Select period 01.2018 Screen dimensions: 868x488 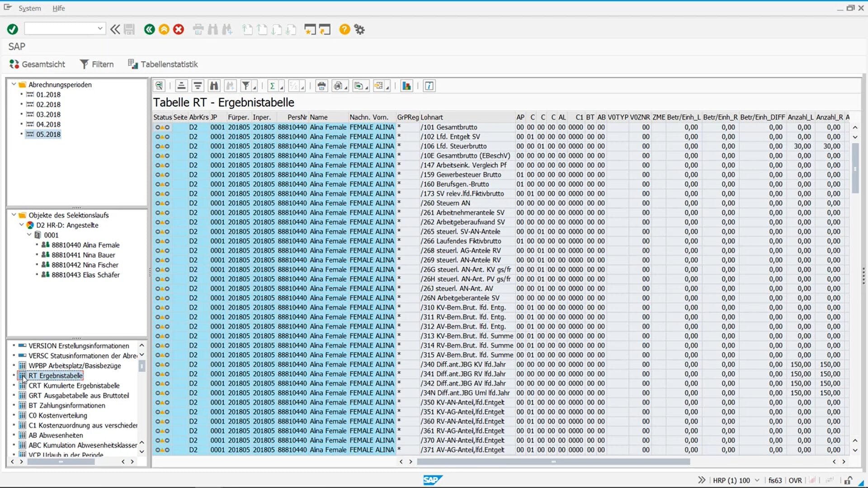click(48, 94)
